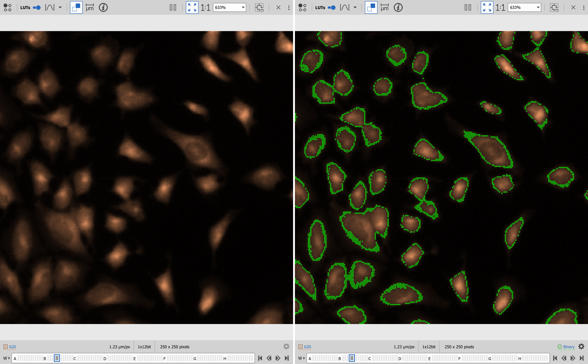Click the 620 channel color swatch in right pane
The width and height of the screenshot is (588, 364).
300,347
